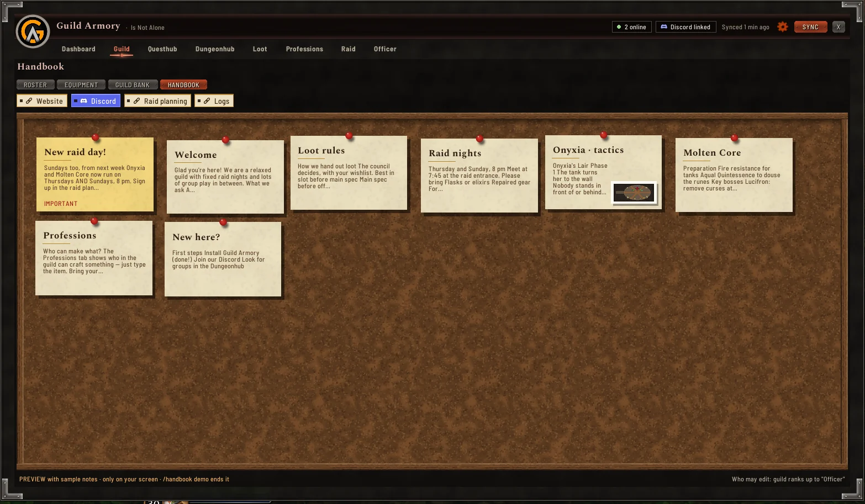
Task: Click the Logs link button
Action: 214,101
